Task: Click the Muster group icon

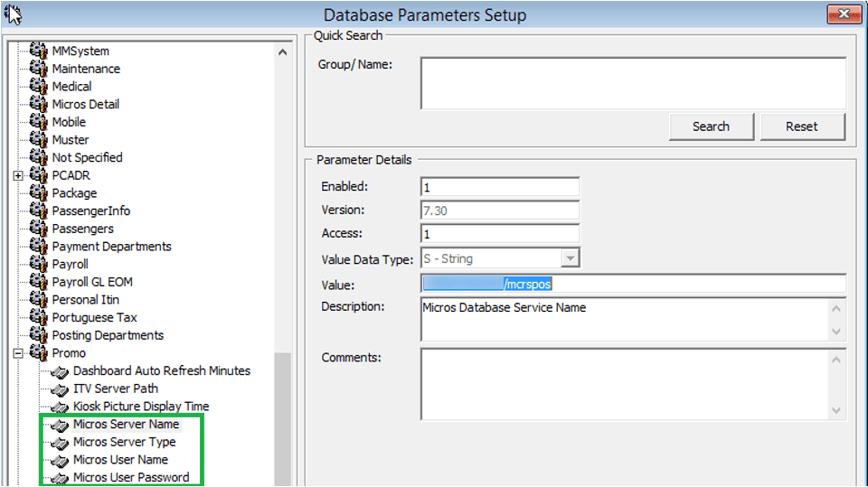Action: (38, 139)
